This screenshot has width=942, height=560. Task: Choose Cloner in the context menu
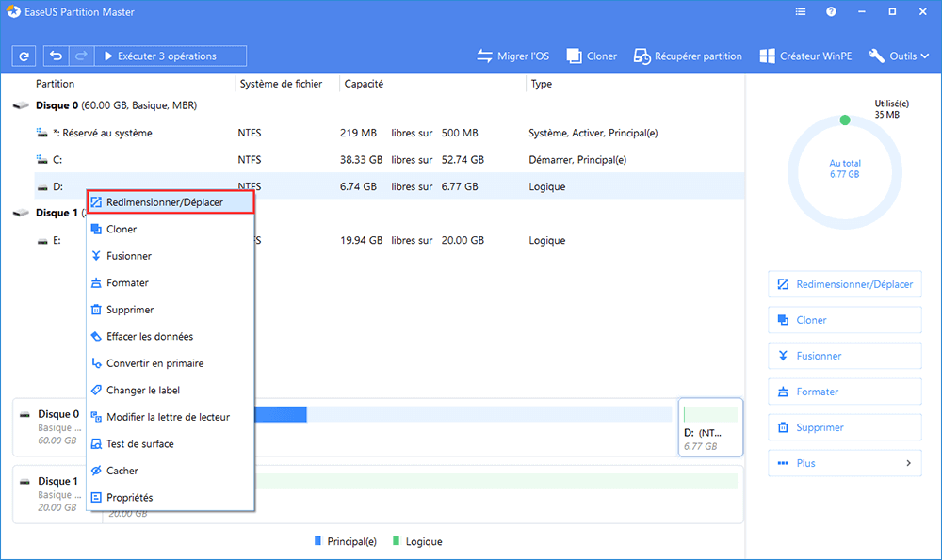click(x=171, y=229)
